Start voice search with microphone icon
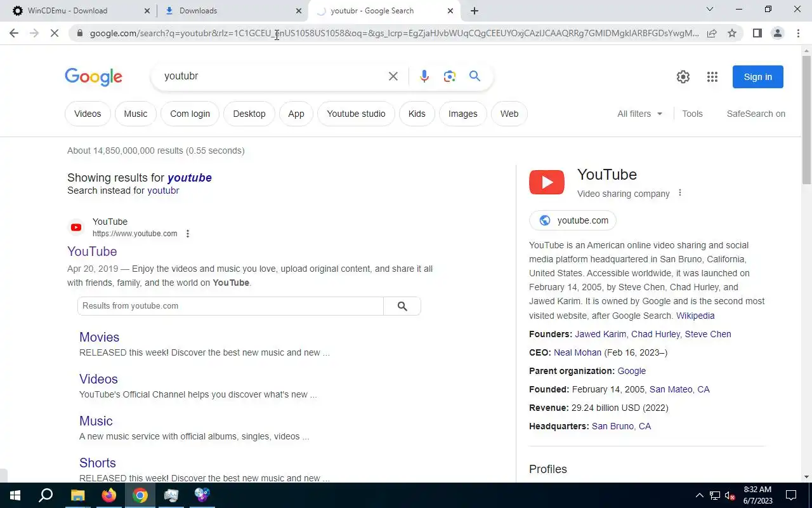 coord(424,76)
